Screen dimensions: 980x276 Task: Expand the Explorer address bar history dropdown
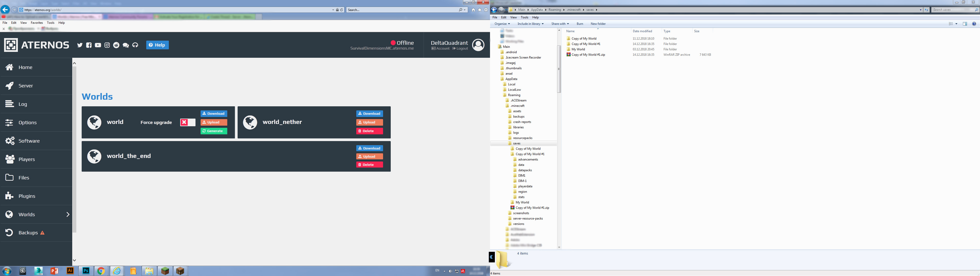[921, 10]
